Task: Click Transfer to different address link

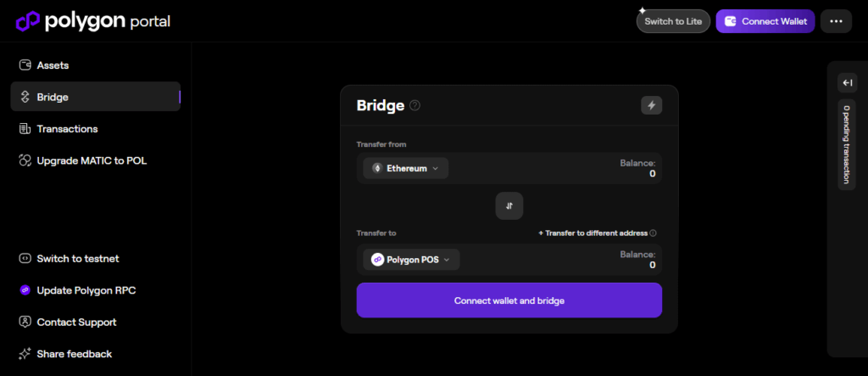Action: 594,233
